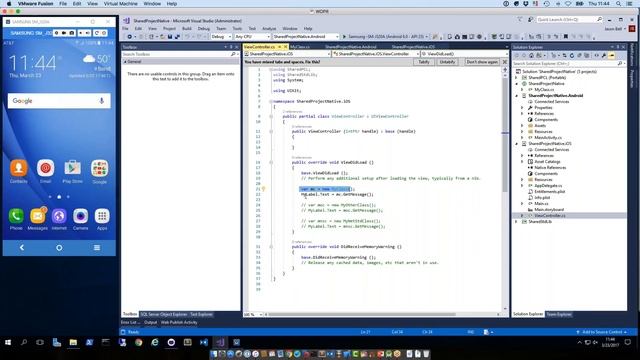640x360 pixels.
Task: Open the SharedProjectNative.Android startup project dropdown
Action: coord(306,37)
